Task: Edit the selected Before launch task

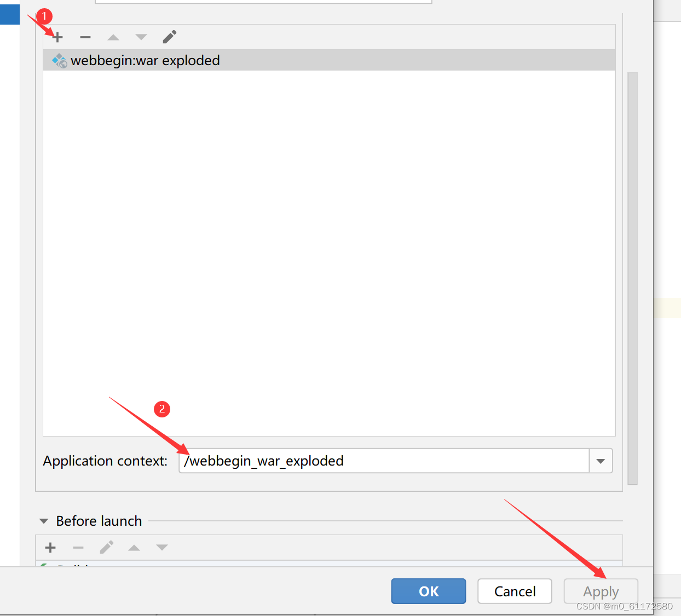Action: [x=107, y=547]
